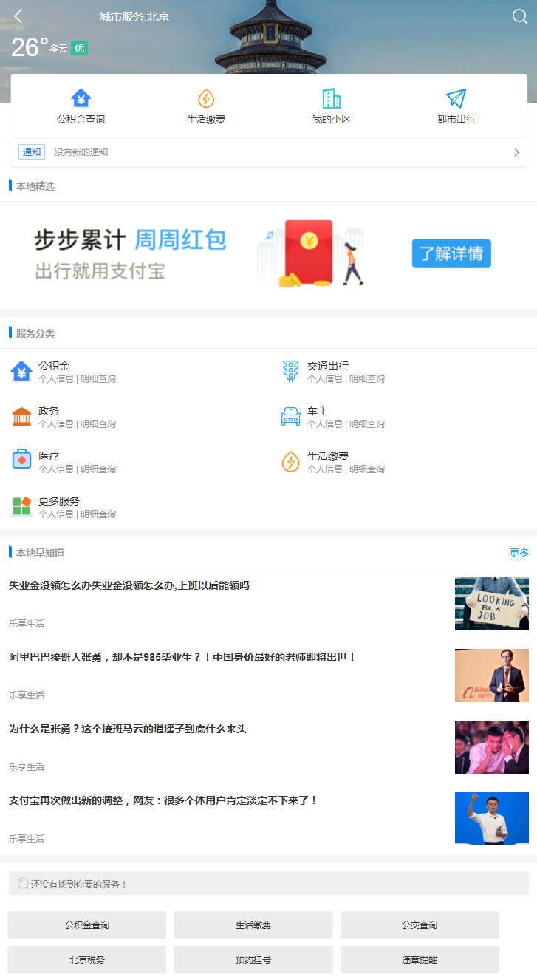This screenshot has height=980, width=537.
Task: Select the 违章提醒 button
Action: pos(420,959)
